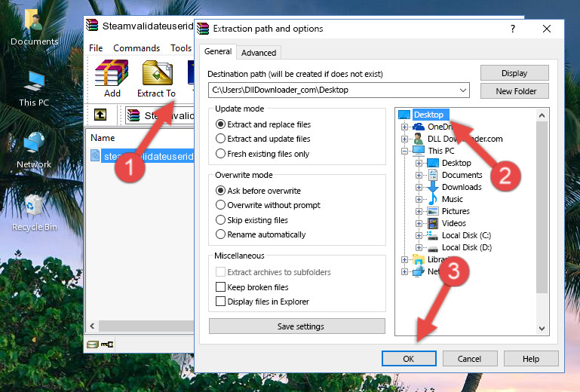Image resolution: width=580 pixels, height=392 pixels.
Task: Click the WinRAR file list scroll left arrow
Action: tap(93, 326)
